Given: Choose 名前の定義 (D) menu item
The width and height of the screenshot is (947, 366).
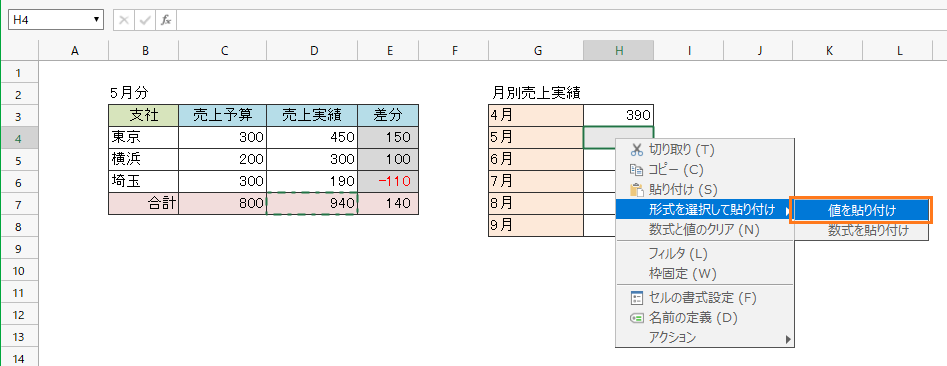Looking at the screenshot, I should pyautogui.click(x=704, y=317).
